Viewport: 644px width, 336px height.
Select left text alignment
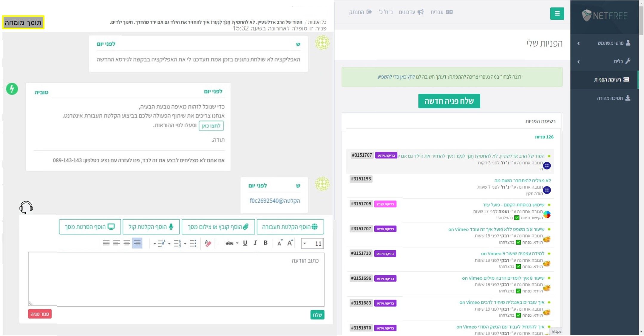(116, 243)
